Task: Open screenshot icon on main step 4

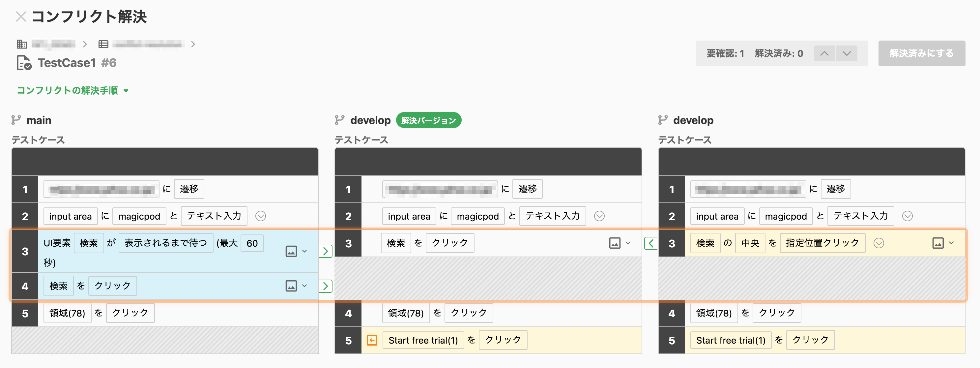Action: [291, 286]
